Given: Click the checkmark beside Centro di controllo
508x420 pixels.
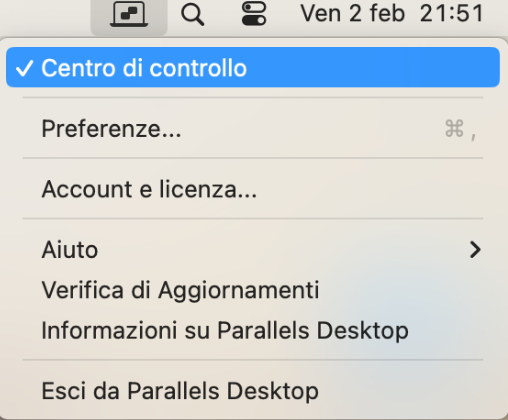Looking at the screenshot, I should [x=24, y=68].
